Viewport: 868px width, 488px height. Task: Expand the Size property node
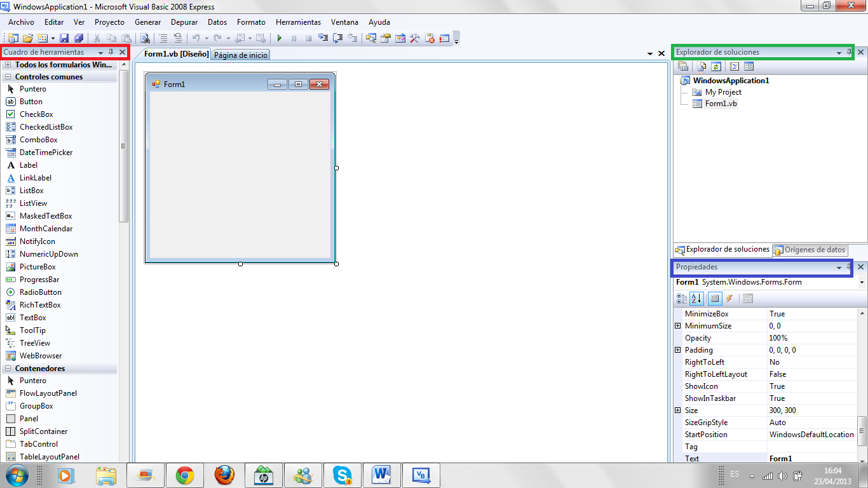[677, 410]
